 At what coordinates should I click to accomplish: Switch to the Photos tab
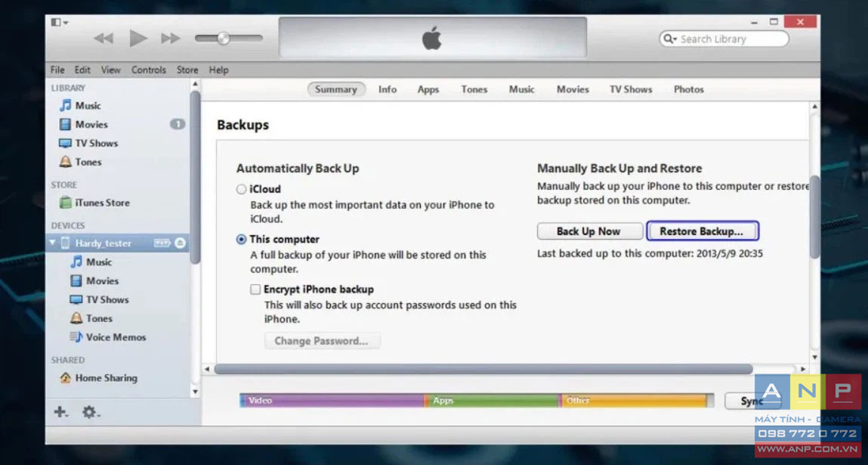(x=689, y=89)
